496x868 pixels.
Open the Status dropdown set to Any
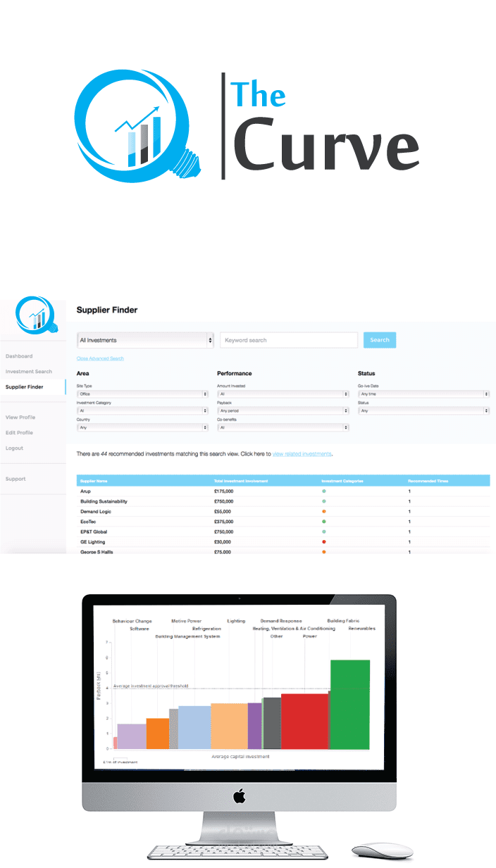[x=424, y=410]
